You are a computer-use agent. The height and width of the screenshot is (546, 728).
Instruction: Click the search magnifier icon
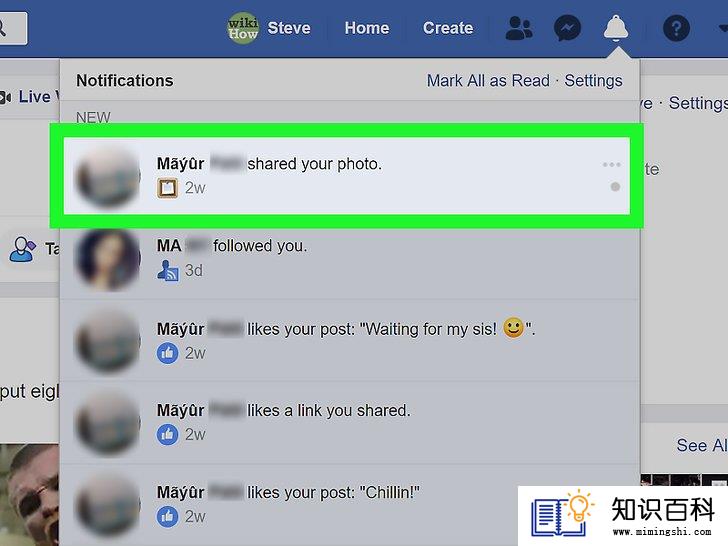pyautogui.click(x=3, y=28)
